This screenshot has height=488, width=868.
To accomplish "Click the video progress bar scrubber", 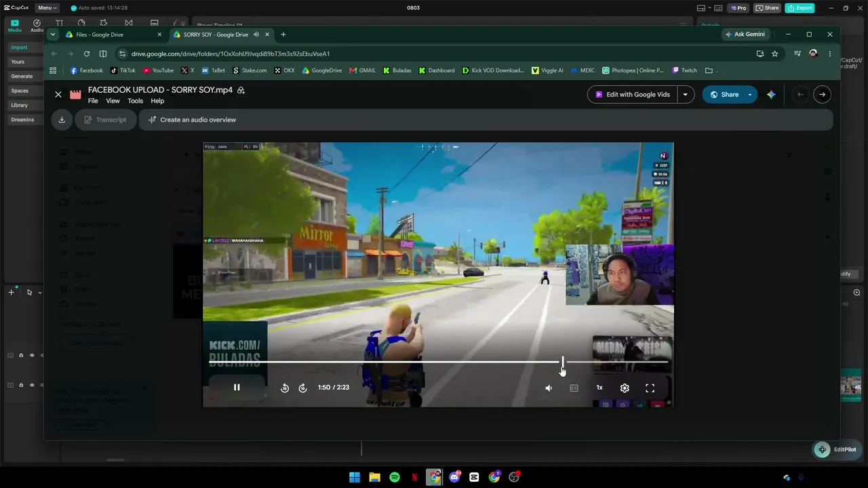I will 562,362.
